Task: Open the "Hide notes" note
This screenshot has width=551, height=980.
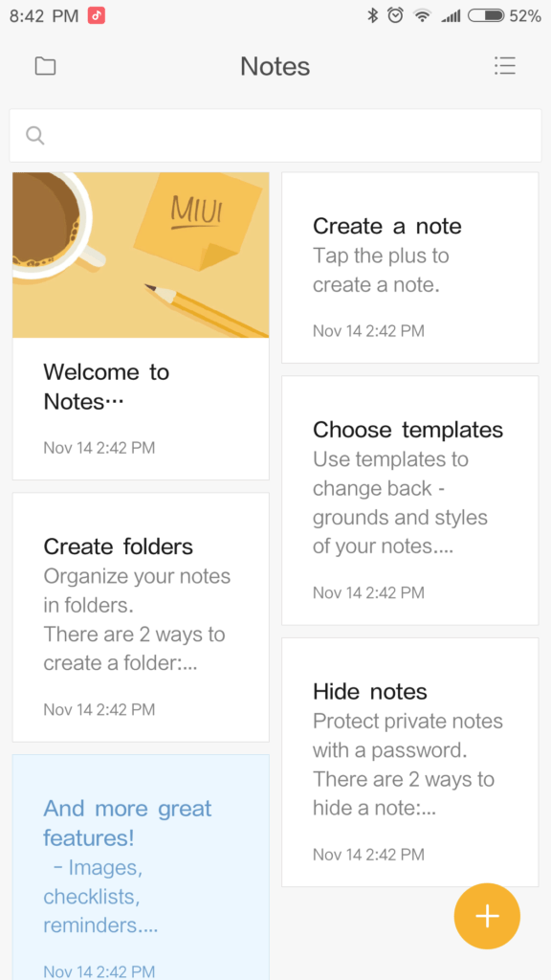Action: pos(409,762)
